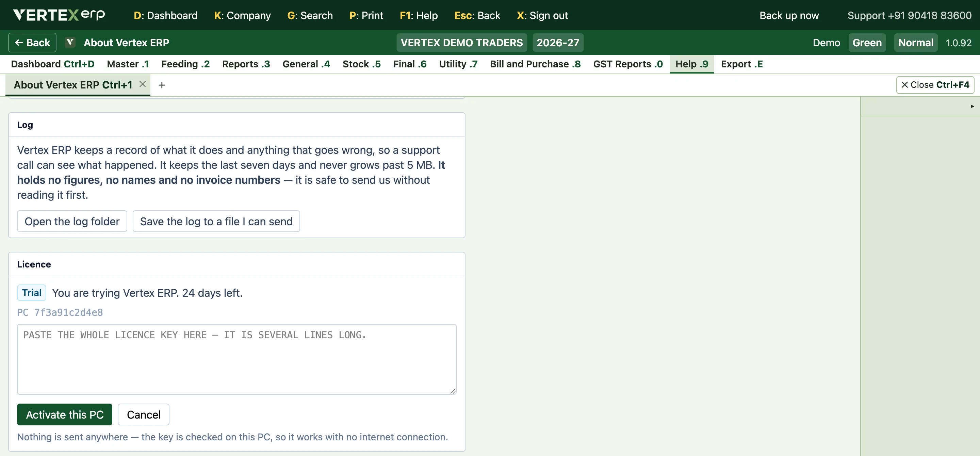The image size is (980, 456).
Task: Open the Utility .7 menu
Action: [458, 64]
